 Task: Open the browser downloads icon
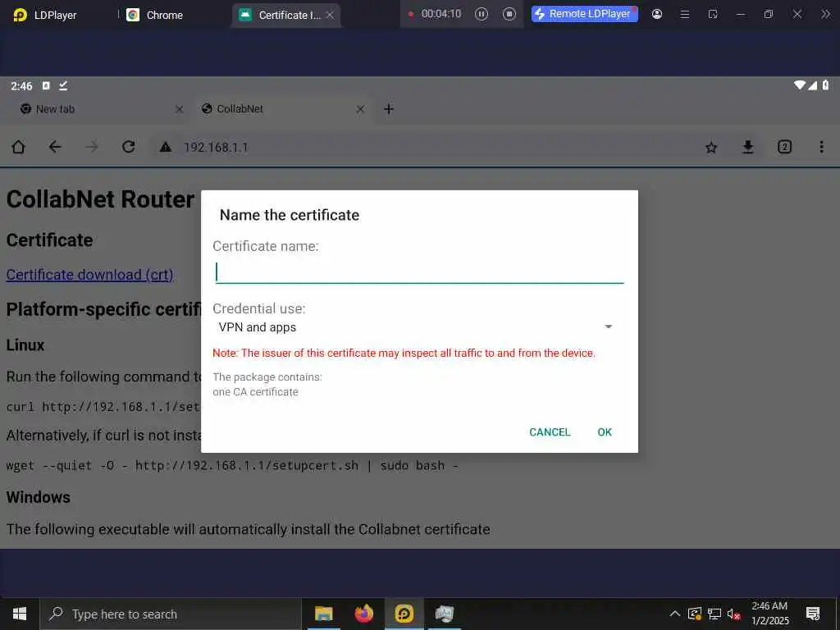[x=748, y=147]
